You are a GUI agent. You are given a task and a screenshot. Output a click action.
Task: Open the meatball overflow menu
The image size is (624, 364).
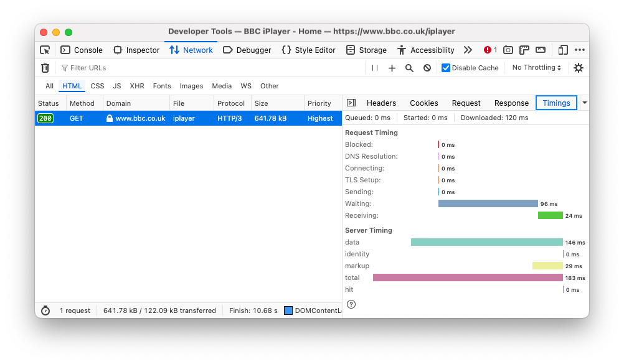580,50
